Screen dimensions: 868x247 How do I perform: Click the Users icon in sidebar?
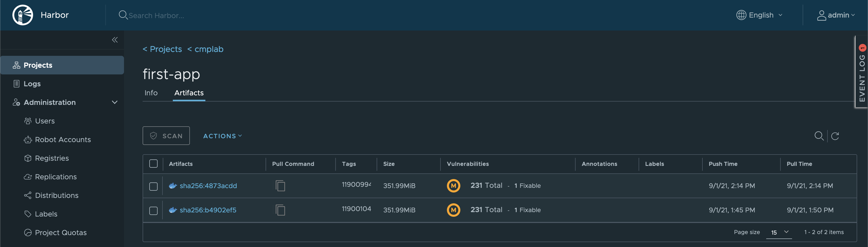tap(28, 121)
